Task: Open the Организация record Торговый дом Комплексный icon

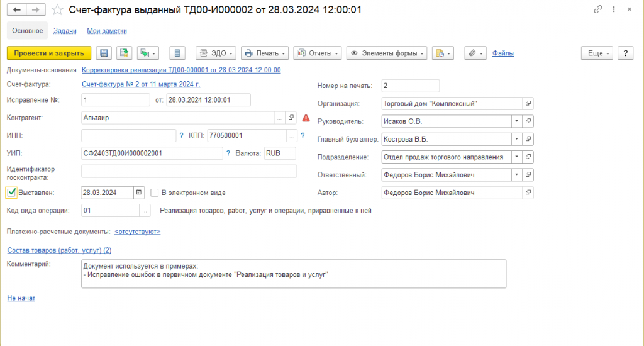Action: click(x=528, y=103)
